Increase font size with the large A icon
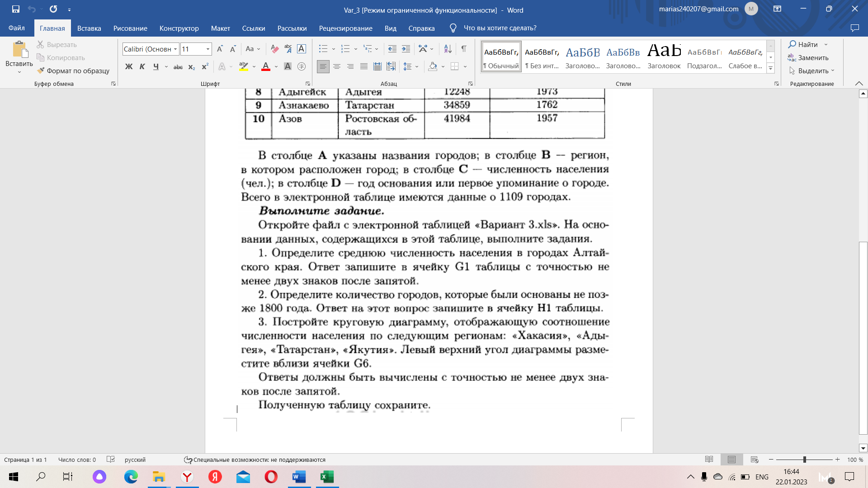This screenshot has width=868, height=488. tap(220, 49)
